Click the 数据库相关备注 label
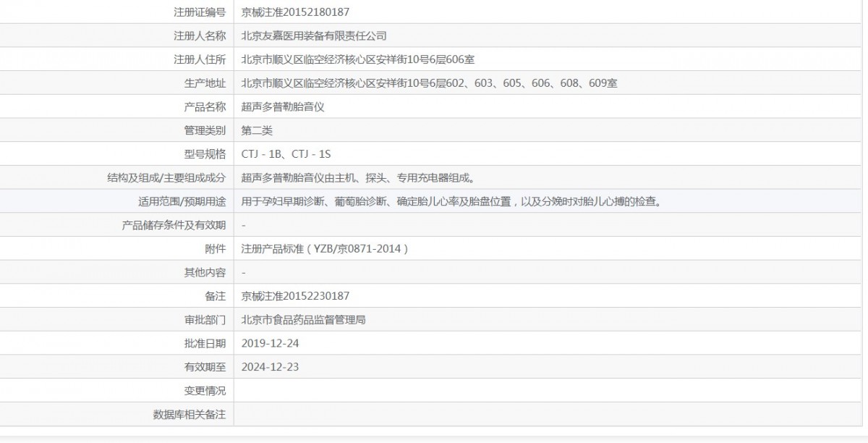868x443 pixels. 190,415
